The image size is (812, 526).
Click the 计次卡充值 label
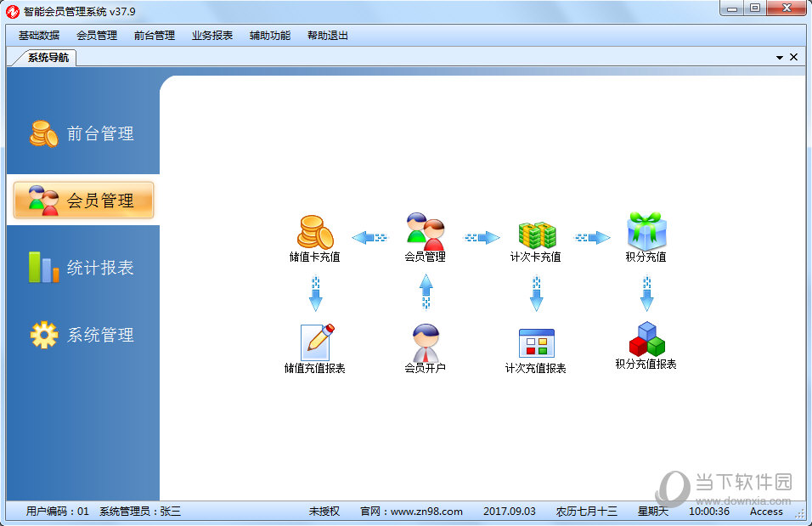536,257
